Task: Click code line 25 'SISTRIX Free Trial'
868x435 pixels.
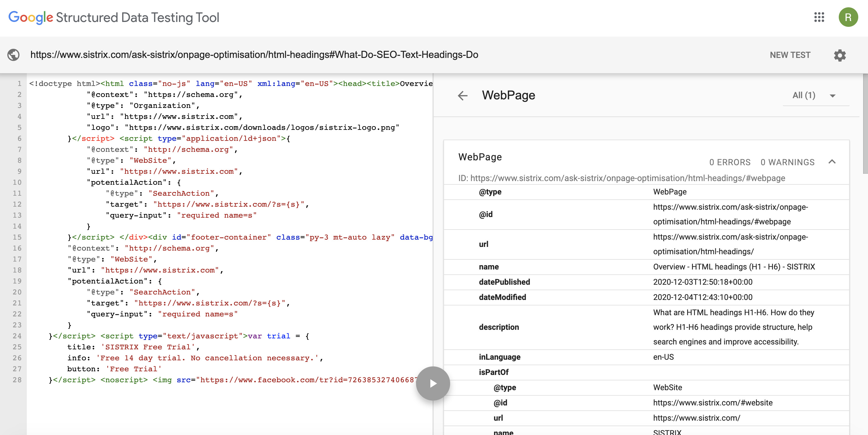Action: (133, 347)
